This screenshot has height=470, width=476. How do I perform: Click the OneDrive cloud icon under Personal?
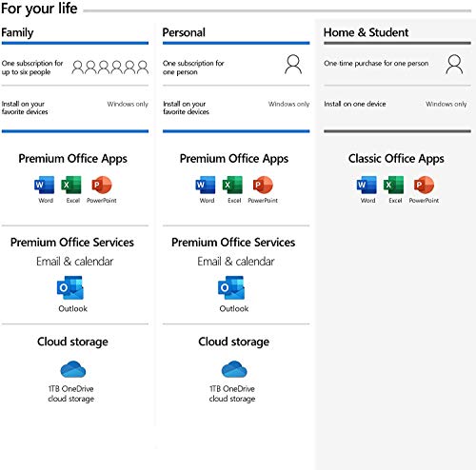[x=234, y=369]
